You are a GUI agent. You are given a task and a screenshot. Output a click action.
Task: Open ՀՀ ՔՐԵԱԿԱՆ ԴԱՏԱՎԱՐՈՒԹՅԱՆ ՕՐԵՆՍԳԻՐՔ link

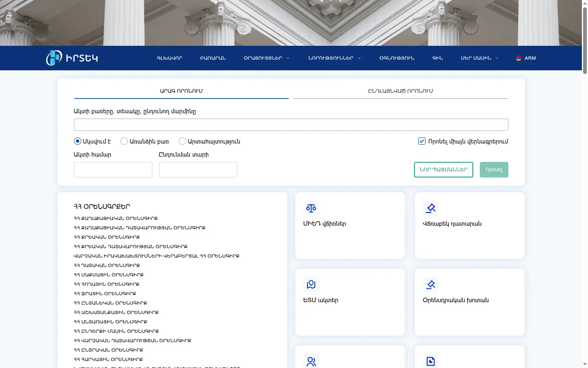pos(131,247)
